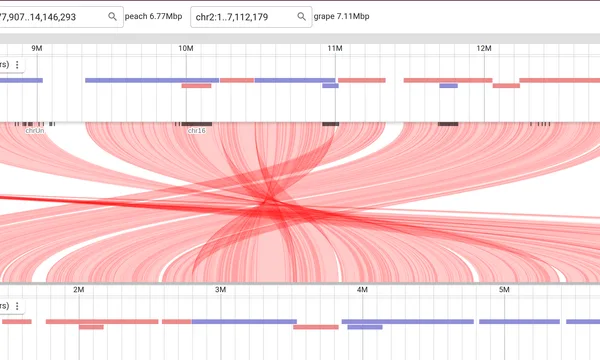Select the dark chr16 block near 10M
600x360 pixels.
197,124
